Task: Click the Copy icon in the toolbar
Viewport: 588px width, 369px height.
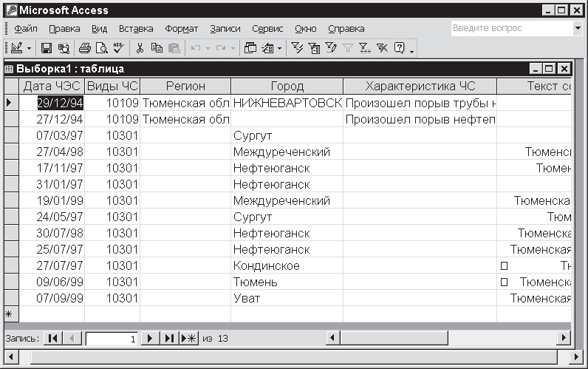Action: point(157,48)
